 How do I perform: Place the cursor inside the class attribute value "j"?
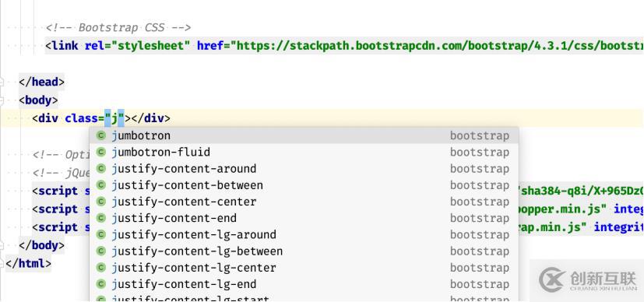(x=114, y=118)
